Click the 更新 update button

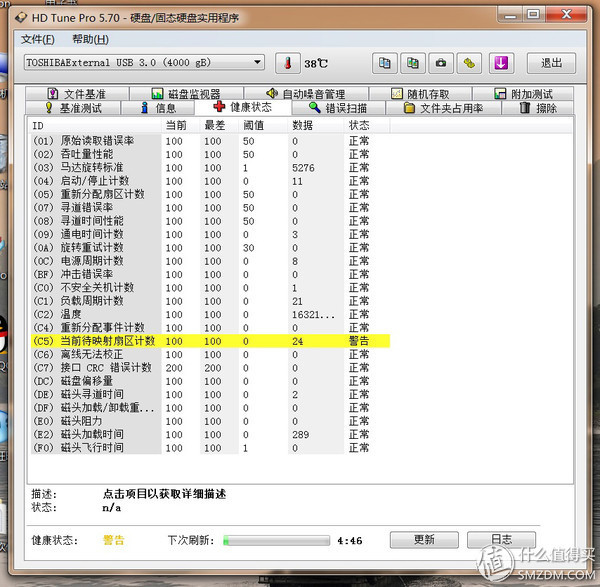[x=424, y=540]
